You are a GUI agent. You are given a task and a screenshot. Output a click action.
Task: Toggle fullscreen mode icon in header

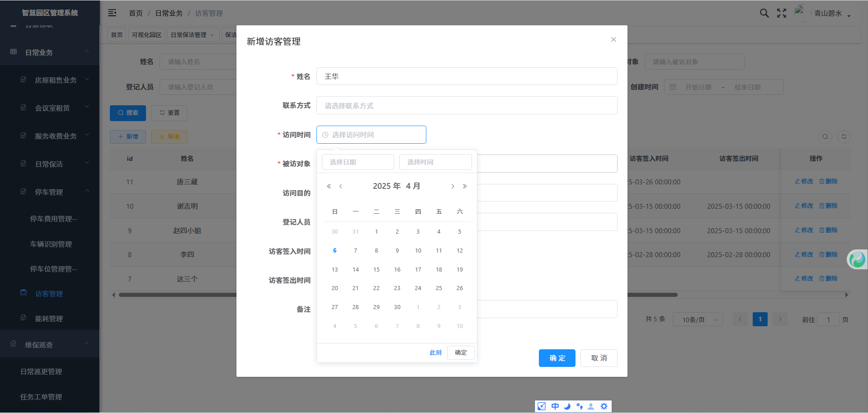click(x=782, y=13)
